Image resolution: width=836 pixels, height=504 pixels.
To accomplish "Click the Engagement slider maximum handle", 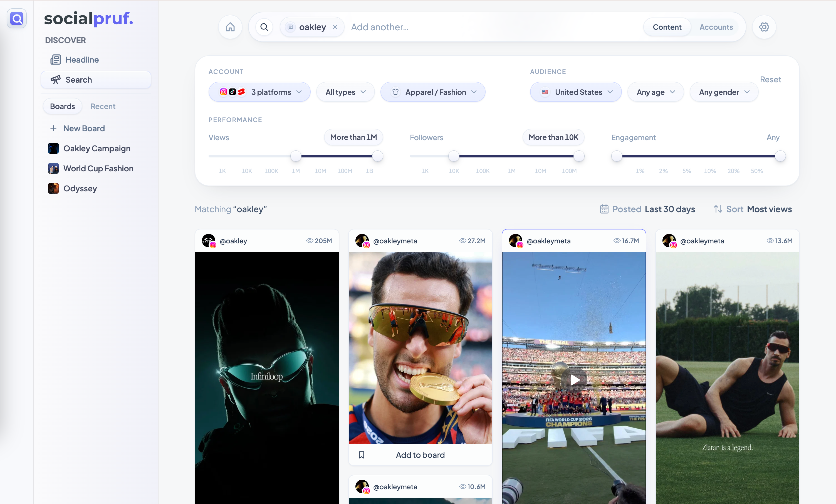I will 780,156.
